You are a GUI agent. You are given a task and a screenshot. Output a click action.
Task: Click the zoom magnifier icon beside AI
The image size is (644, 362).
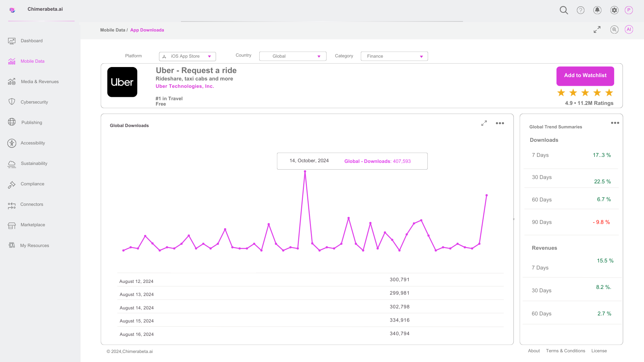click(x=614, y=29)
